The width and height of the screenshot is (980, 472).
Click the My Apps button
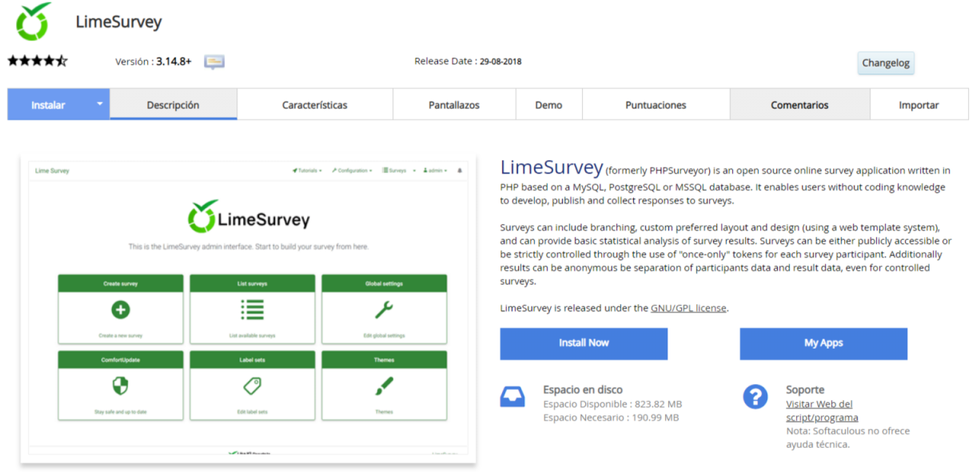coord(823,343)
